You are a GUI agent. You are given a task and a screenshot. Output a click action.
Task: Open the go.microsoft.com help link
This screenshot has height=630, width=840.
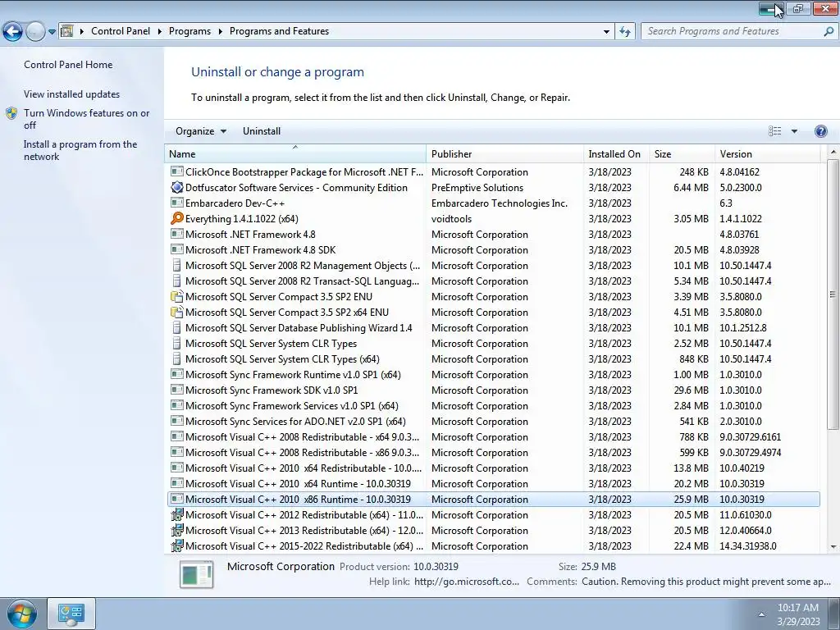[467, 582]
